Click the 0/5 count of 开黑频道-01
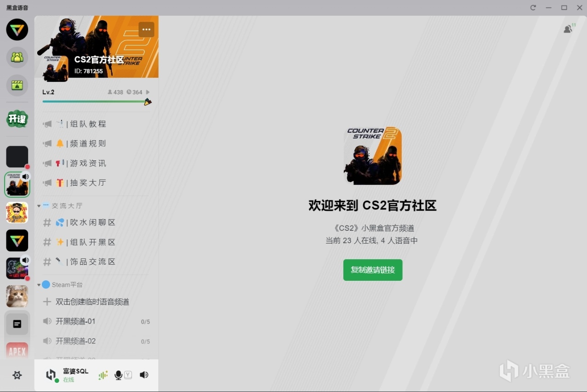The height and width of the screenshot is (392, 587). click(145, 322)
